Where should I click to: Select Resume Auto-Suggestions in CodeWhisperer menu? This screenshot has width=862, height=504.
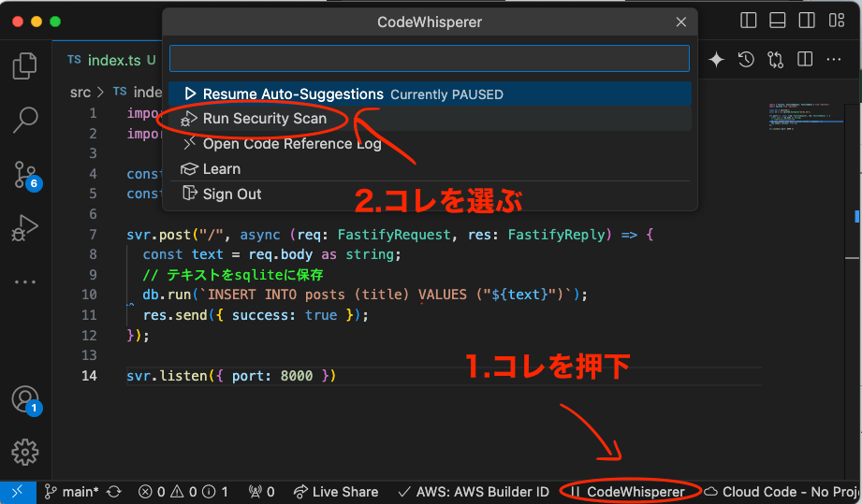click(430, 94)
